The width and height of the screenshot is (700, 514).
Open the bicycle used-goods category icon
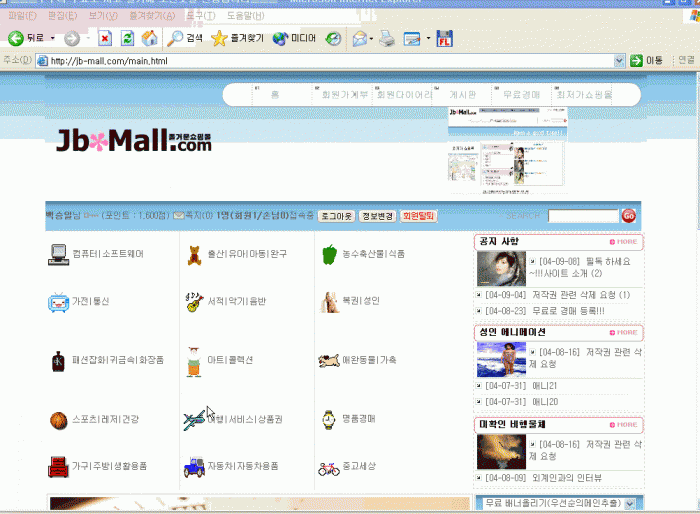(329, 467)
